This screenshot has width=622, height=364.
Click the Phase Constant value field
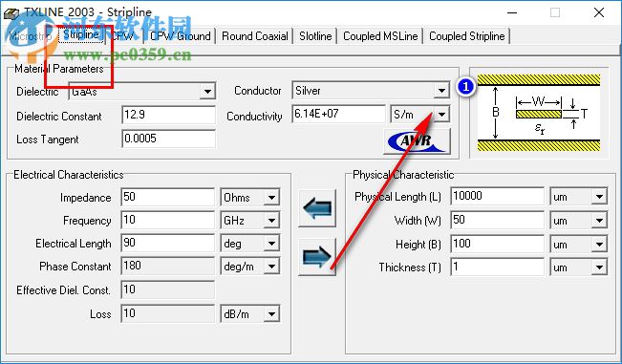pyautogui.click(x=168, y=266)
